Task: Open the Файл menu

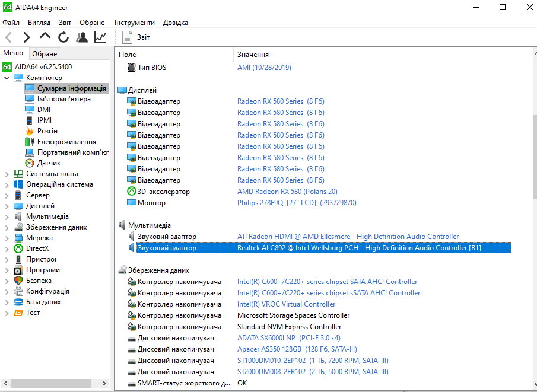Action: click(11, 23)
